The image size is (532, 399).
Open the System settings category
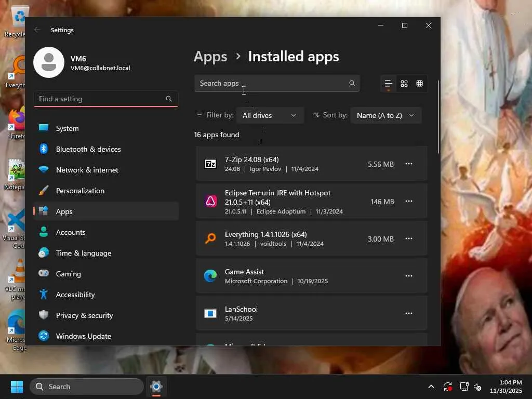[106, 128]
